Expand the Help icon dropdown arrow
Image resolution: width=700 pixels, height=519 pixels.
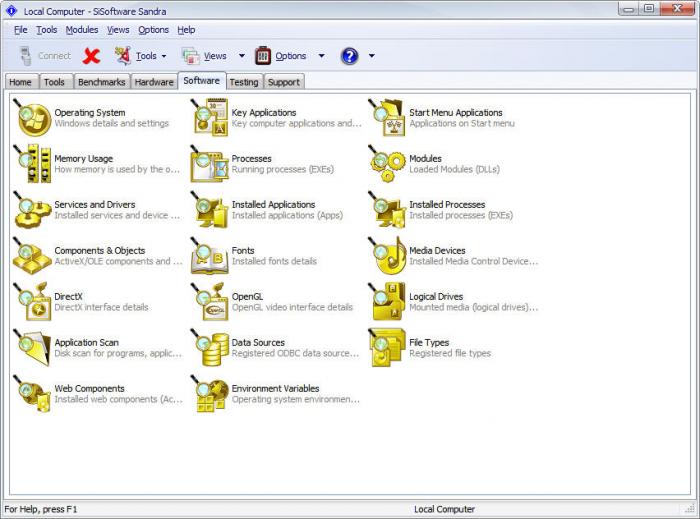pos(371,56)
